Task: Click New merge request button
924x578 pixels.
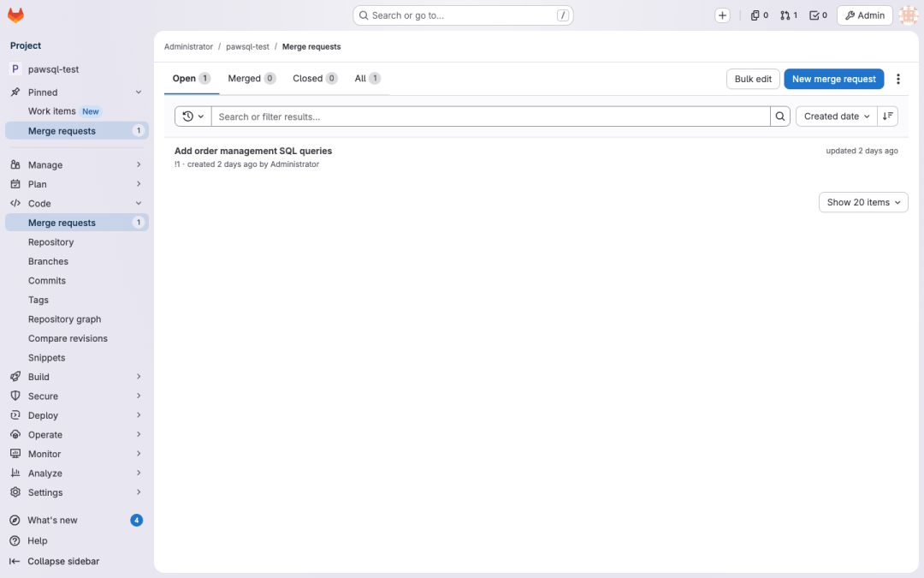Action: pos(834,79)
